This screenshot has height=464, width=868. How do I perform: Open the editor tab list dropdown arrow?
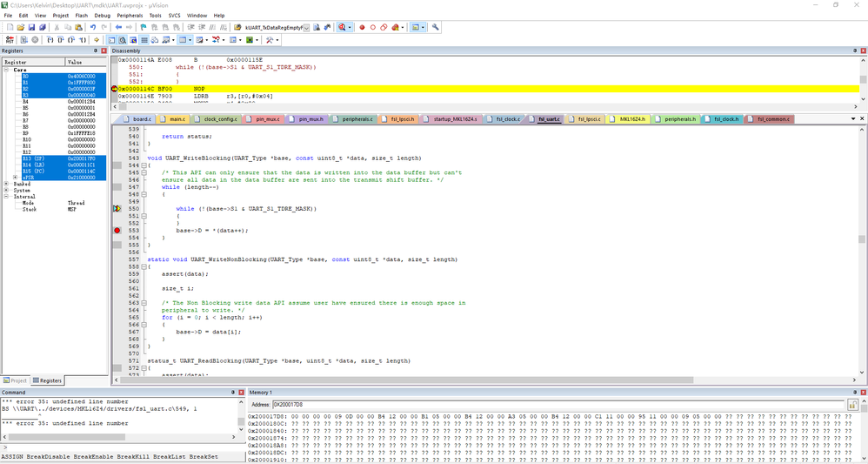point(853,118)
